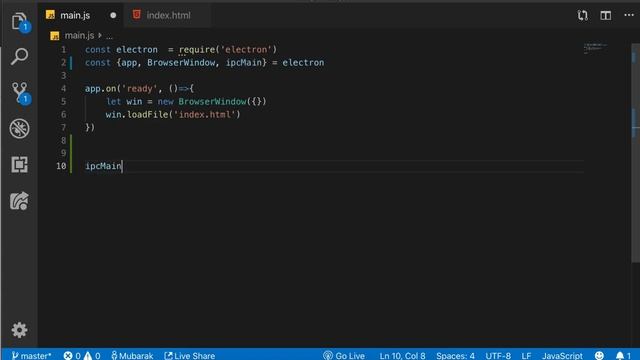Viewport: 640px width, 360px height.
Task: Start Live Share from status bar
Action: pyautogui.click(x=189, y=356)
